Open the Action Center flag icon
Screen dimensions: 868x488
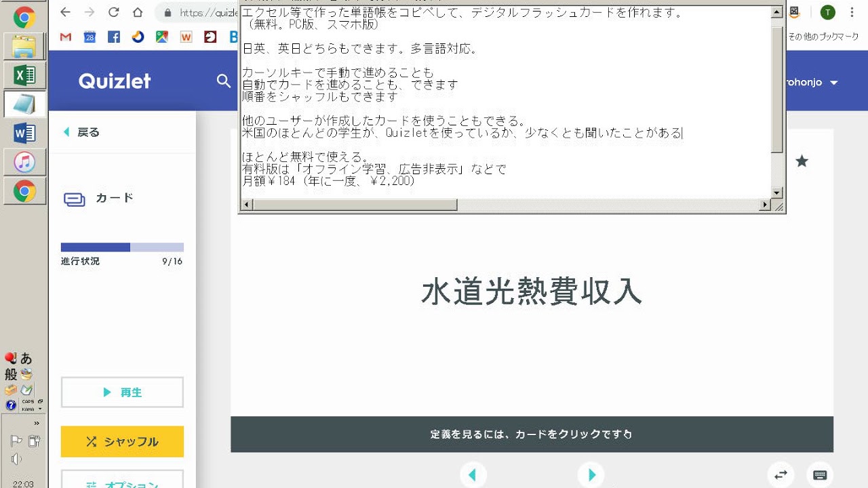coord(16,441)
